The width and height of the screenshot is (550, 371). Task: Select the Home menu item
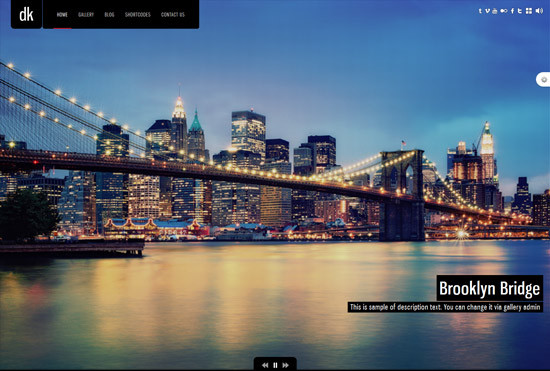pos(62,14)
